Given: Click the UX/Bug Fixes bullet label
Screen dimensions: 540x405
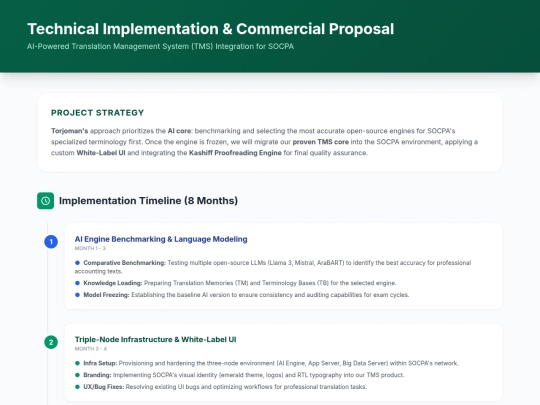Looking at the screenshot, I should pos(104,387).
